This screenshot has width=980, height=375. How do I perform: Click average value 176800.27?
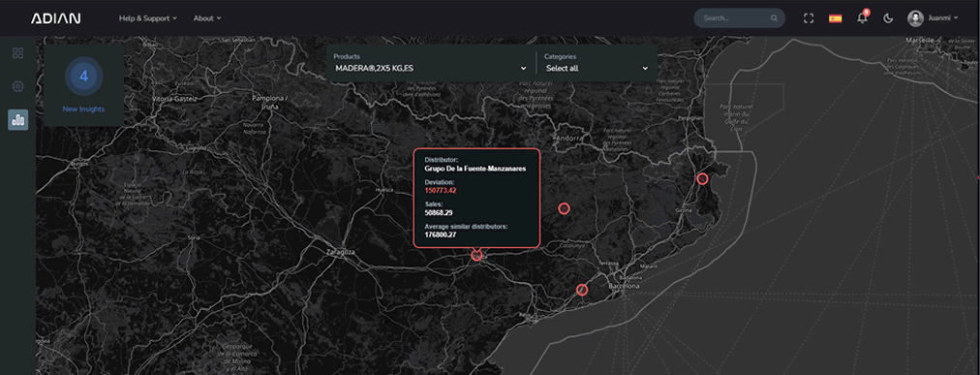coord(441,234)
